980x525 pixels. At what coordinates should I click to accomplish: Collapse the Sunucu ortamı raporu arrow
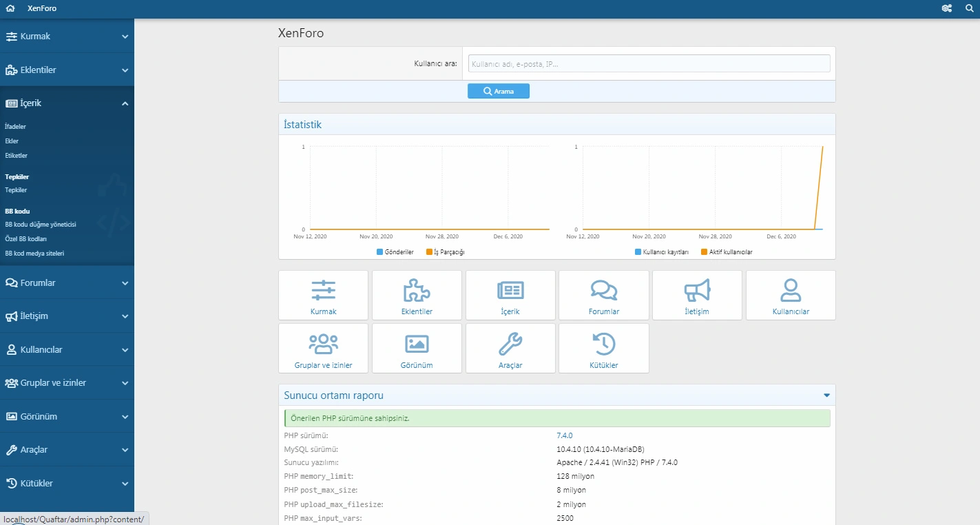point(826,395)
